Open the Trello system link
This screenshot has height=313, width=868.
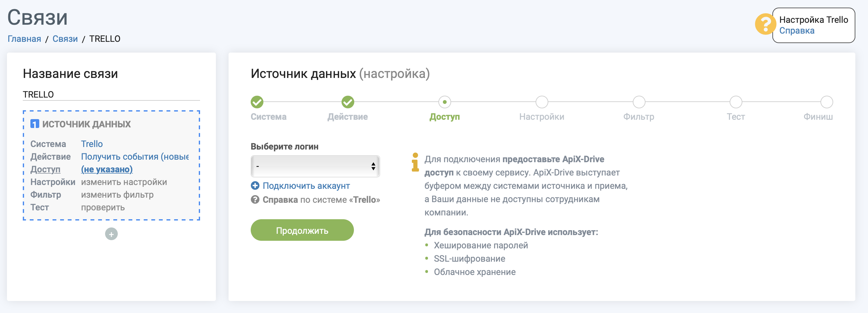pos(92,144)
